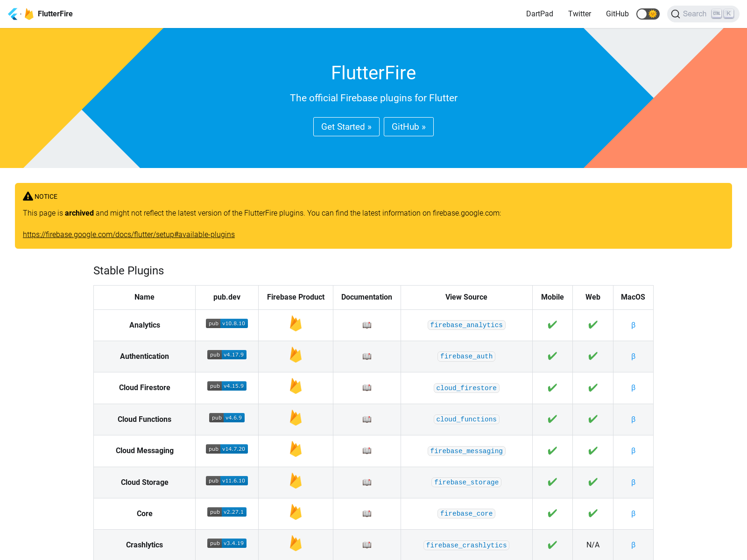Click the GitHub » hero button
Viewport: 747px width, 560px height.
coord(409,127)
